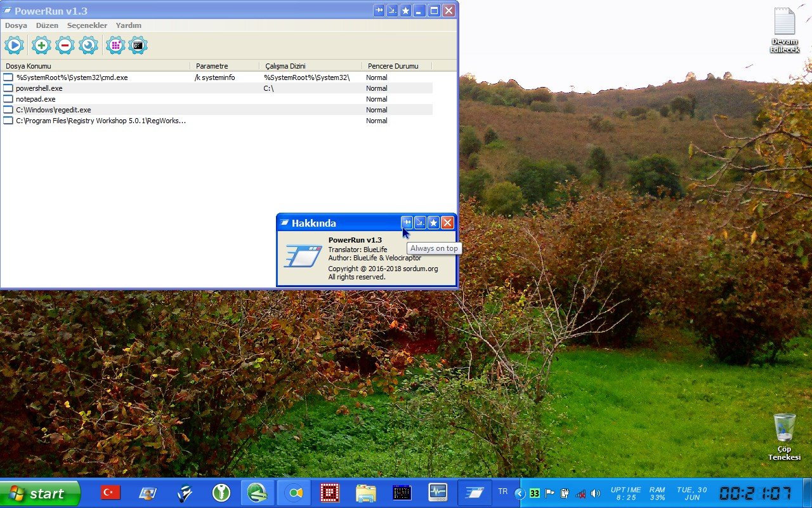Open the Düzen menu

[x=47, y=25]
